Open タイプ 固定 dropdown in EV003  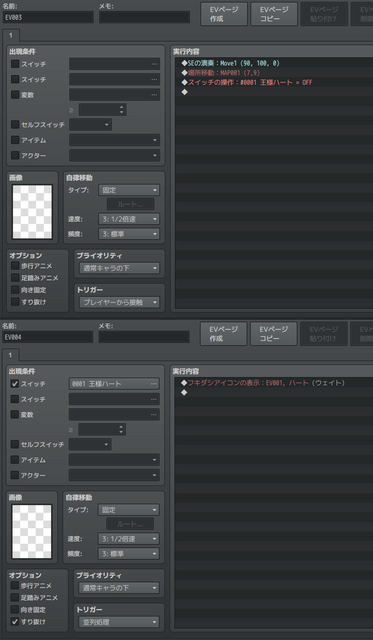pos(129,190)
